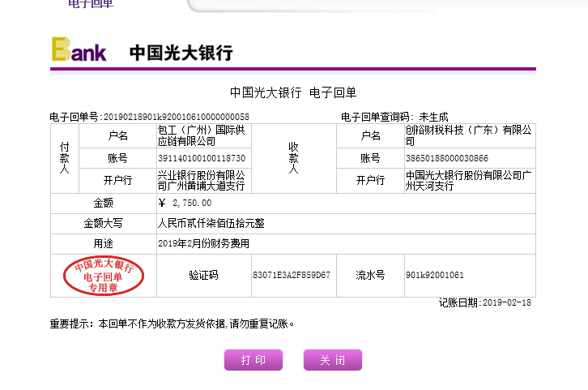588x390 pixels.
Task: Select serial number 901k92001061
Action: pos(435,275)
